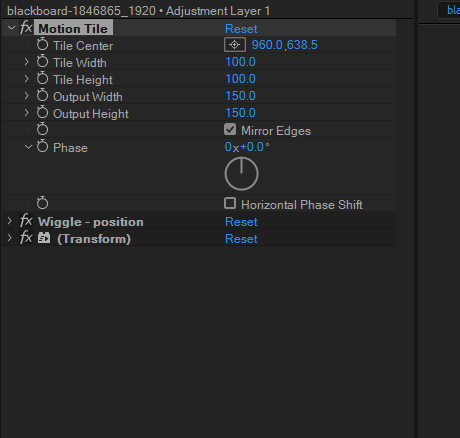Click the Horizontal Phase Shift stopwatch icon
Screen dimensions: 460x438
click(x=42, y=203)
